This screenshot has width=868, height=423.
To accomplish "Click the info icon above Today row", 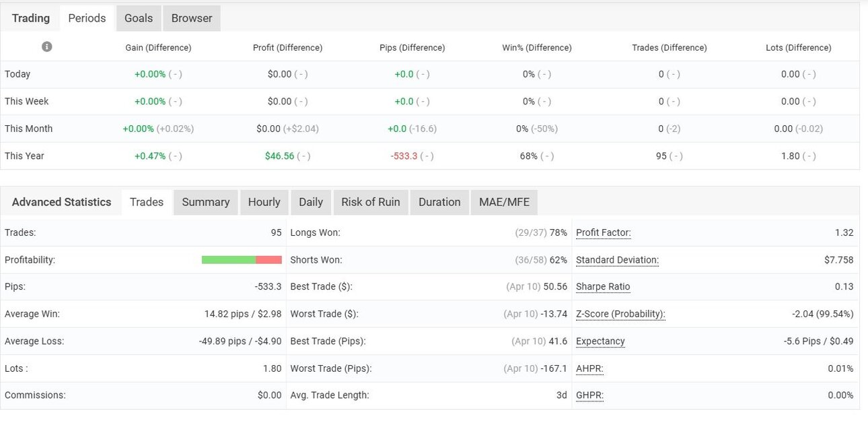I will click(x=46, y=46).
